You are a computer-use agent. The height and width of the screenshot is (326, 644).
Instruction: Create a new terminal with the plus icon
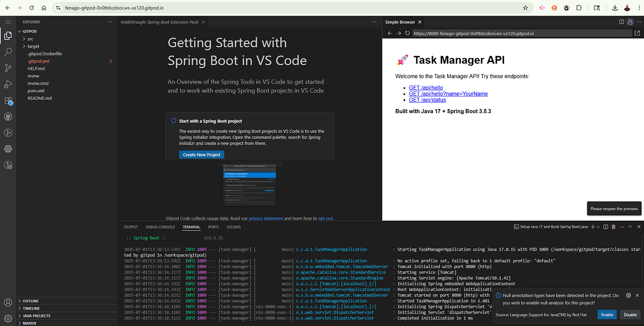point(593,227)
